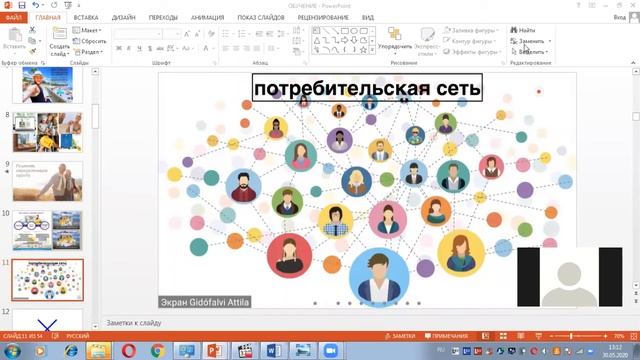Select slide 8 thumbnail

[x=47, y=132]
